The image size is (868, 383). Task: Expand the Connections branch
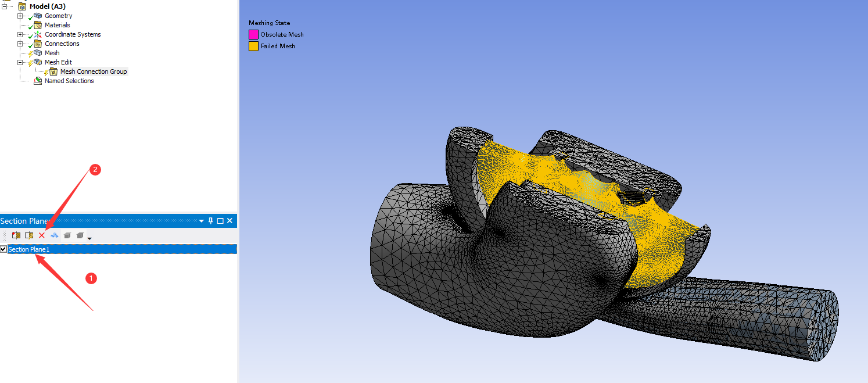[x=19, y=44]
